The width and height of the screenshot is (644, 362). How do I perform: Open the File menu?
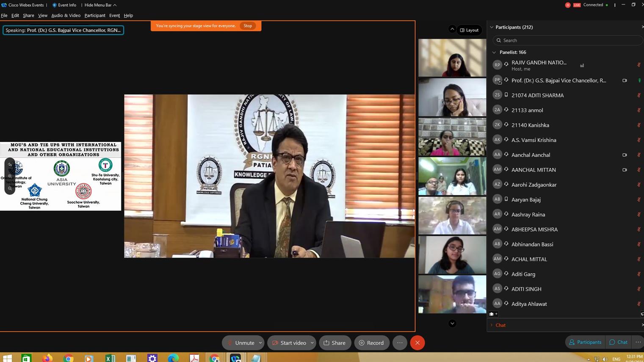coord(4,16)
